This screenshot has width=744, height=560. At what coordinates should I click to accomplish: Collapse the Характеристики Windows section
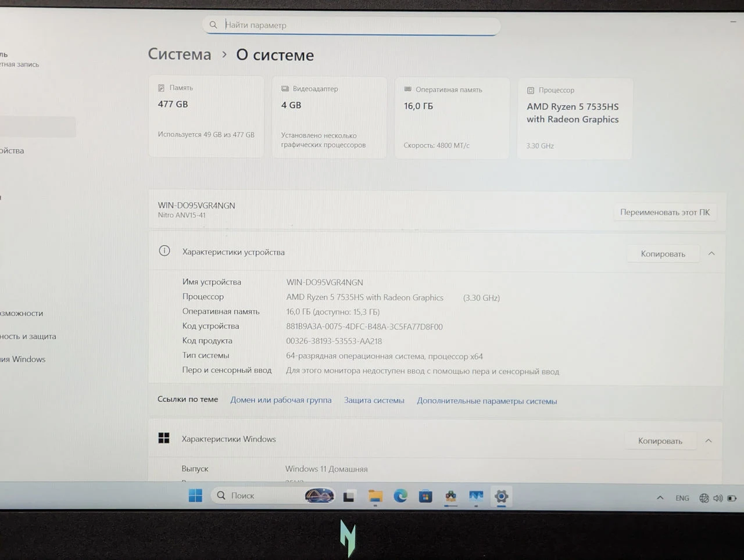click(x=709, y=441)
